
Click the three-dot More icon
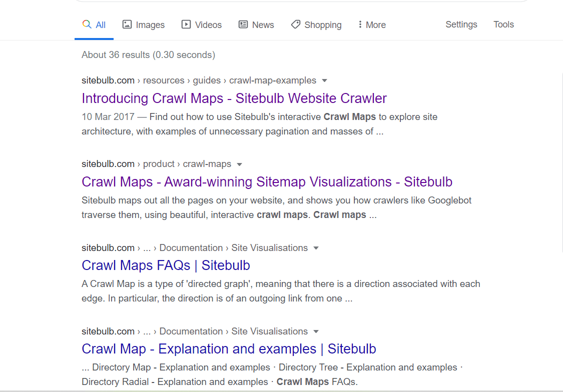(360, 24)
